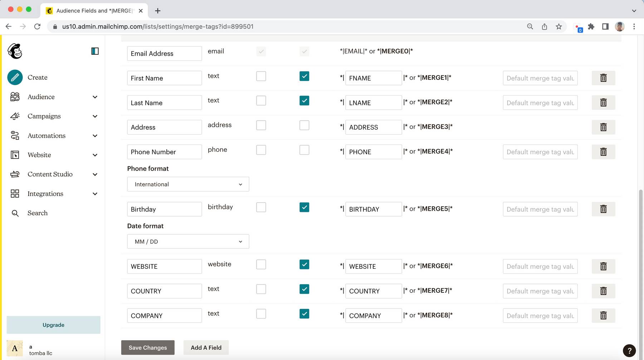Screen dimensions: 644x360
Task: Click the browser address bar URL
Action: (x=158, y=26)
